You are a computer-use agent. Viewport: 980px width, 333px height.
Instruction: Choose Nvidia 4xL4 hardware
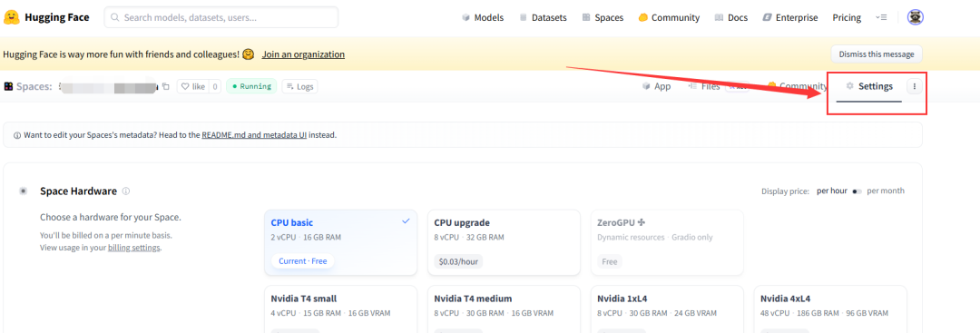pyautogui.click(x=830, y=309)
